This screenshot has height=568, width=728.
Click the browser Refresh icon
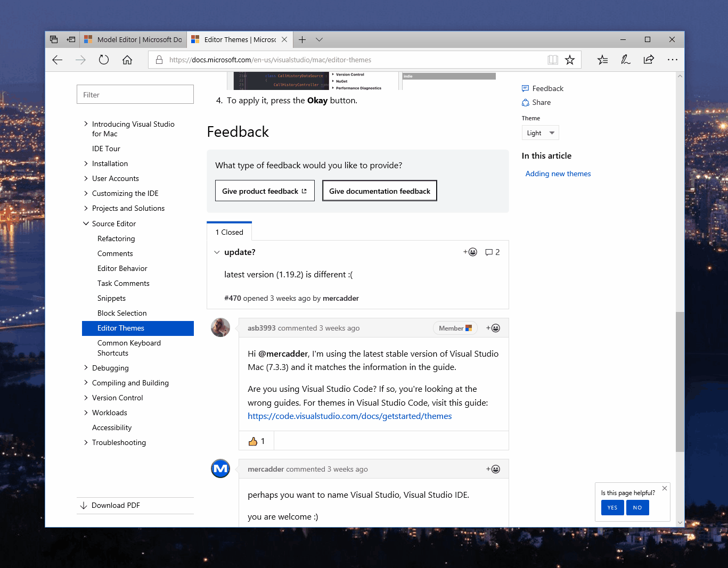point(104,60)
